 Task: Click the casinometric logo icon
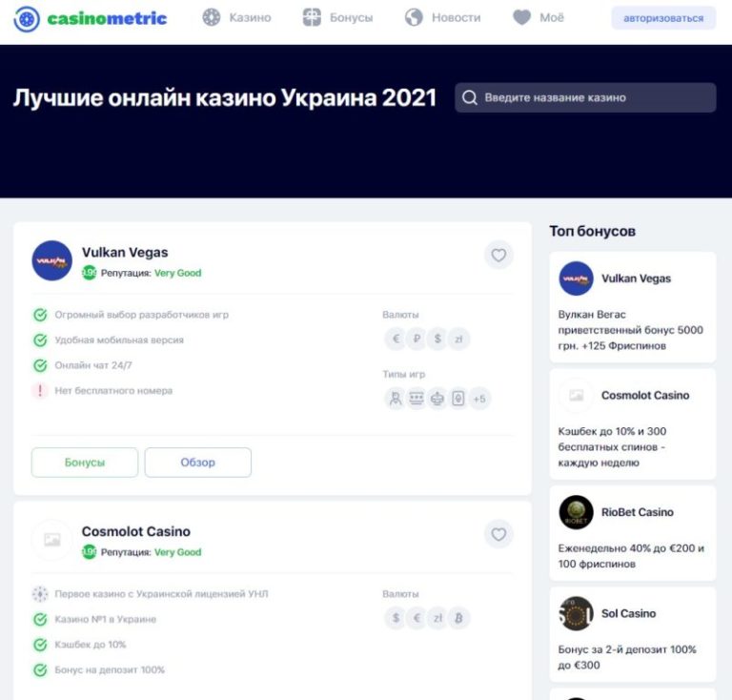click(27, 19)
